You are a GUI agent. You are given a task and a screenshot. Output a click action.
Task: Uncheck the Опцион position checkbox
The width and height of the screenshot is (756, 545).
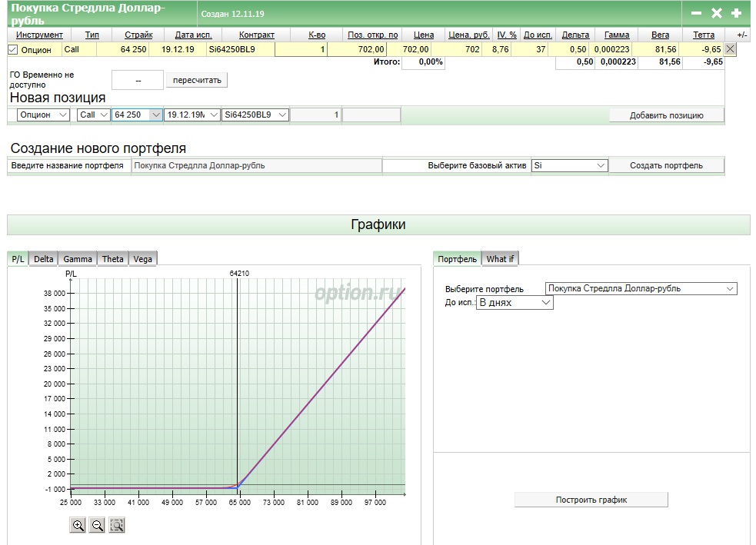pyautogui.click(x=13, y=50)
